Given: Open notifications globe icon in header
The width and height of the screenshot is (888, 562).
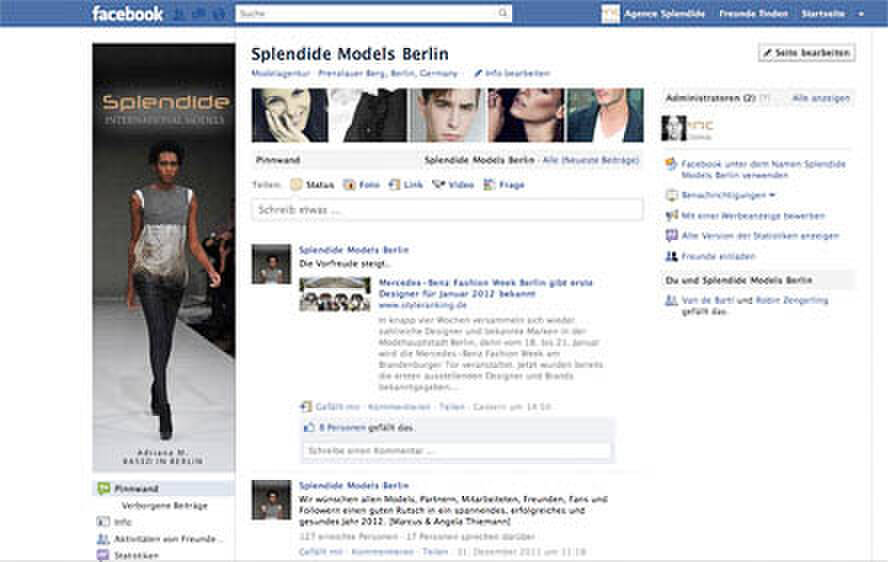Looking at the screenshot, I should (x=219, y=14).
